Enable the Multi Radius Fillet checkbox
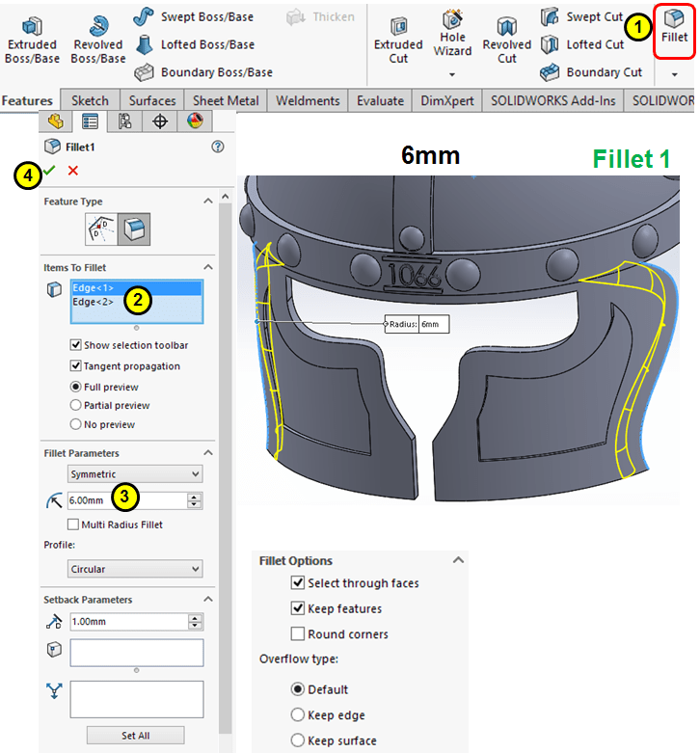 click(x=73, y=524)
